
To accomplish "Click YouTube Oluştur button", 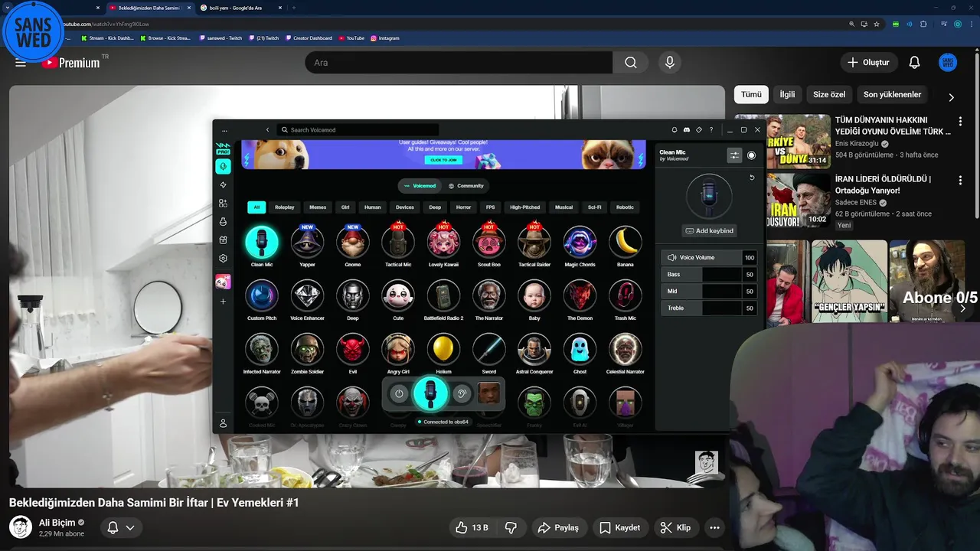I will point(868,62).
